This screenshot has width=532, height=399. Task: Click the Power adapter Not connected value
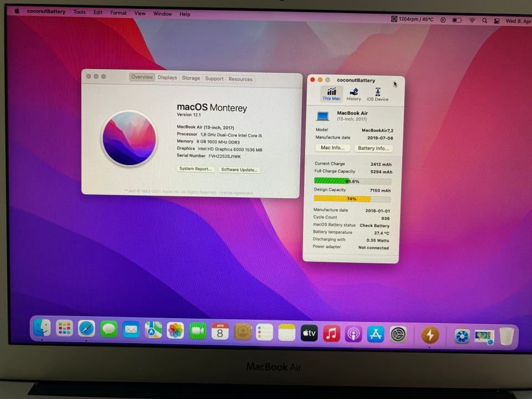[x=374, y=248]
